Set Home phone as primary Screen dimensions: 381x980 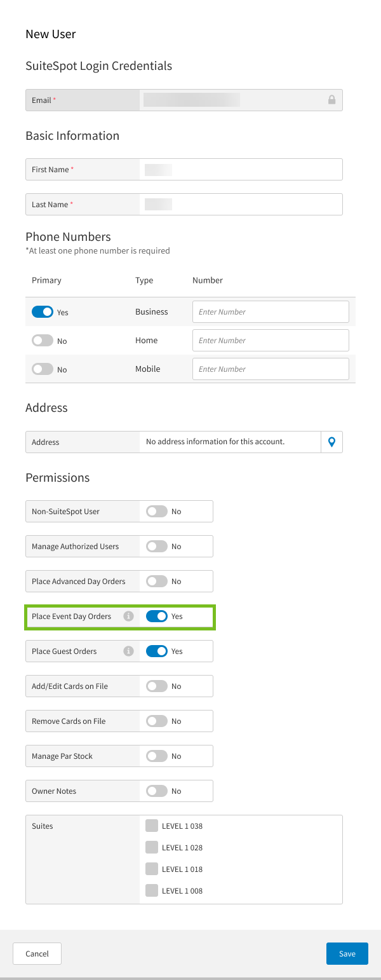43,340
